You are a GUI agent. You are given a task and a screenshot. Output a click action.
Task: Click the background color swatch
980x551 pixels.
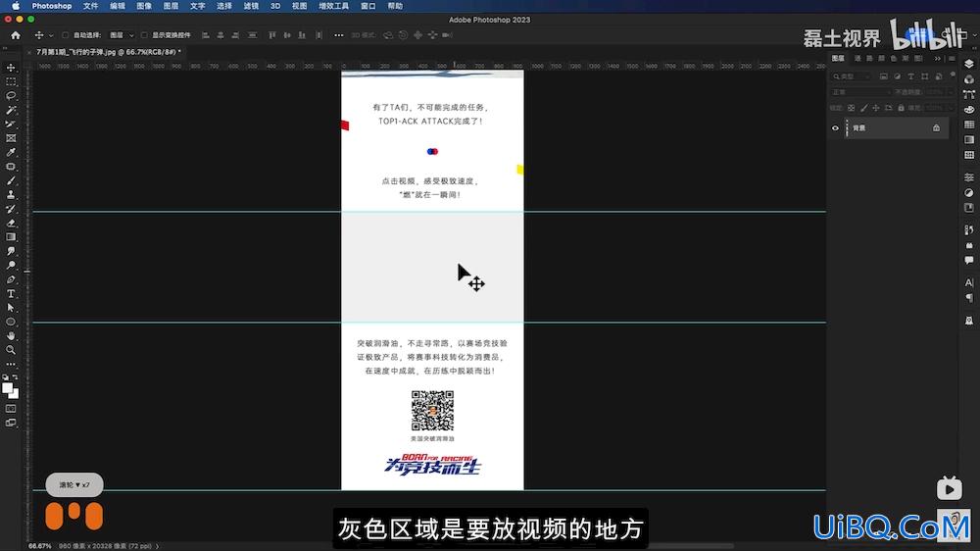coord(15,395)
